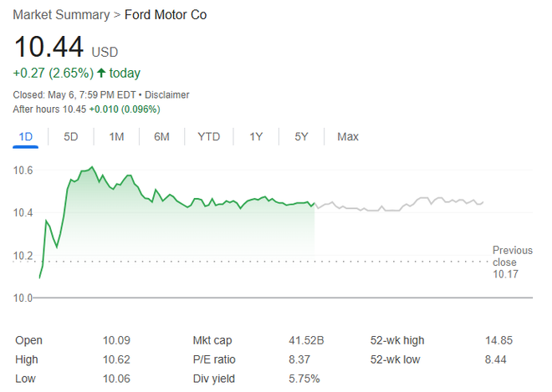
Task: Switch to the 1Y chart view
Action: 256,136
